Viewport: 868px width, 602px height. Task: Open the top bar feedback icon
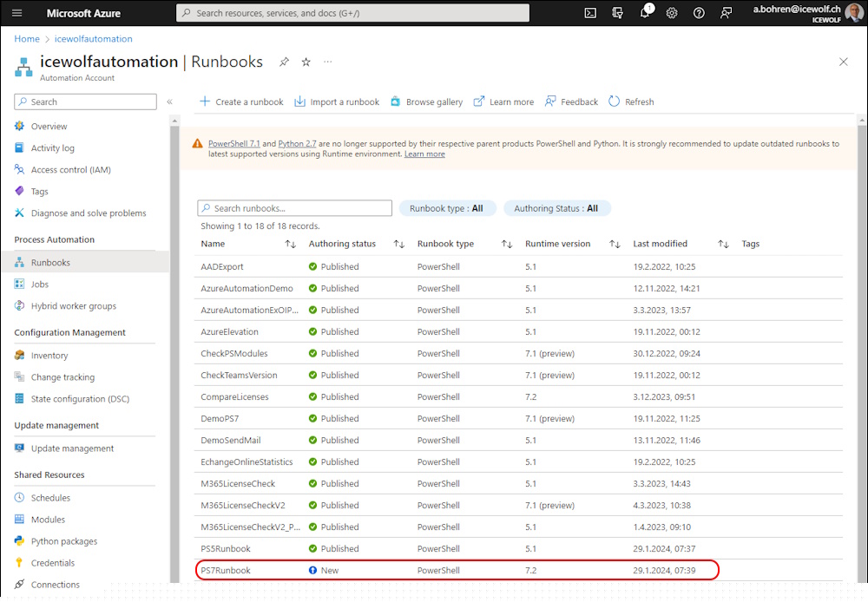pyautogui.click(x=726, y=13)
